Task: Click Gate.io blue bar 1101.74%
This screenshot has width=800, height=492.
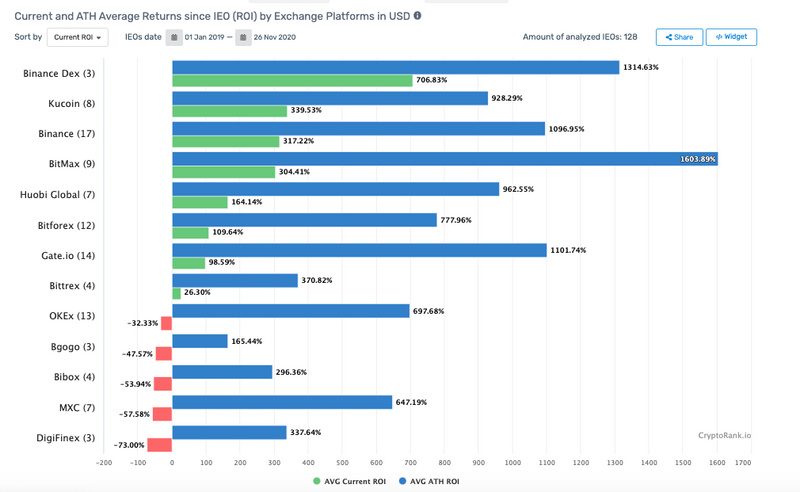Action: click(x=359, y=250)
